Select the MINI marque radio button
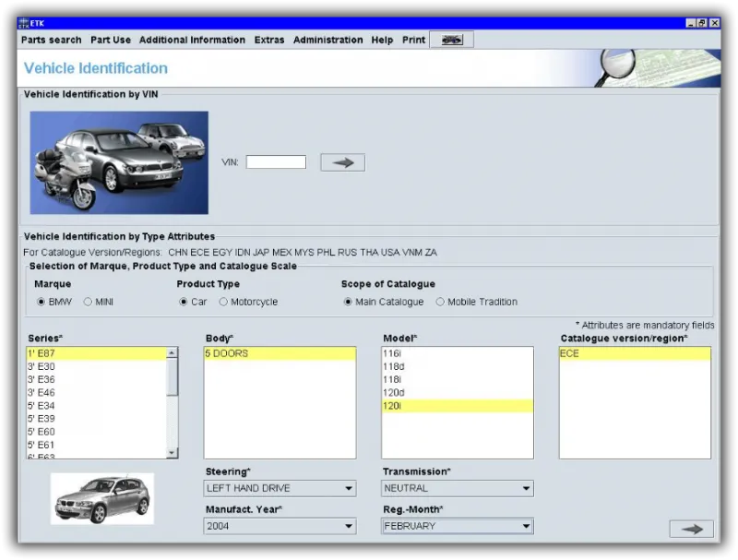Screen dimensions: 738x560 [88, 302]
